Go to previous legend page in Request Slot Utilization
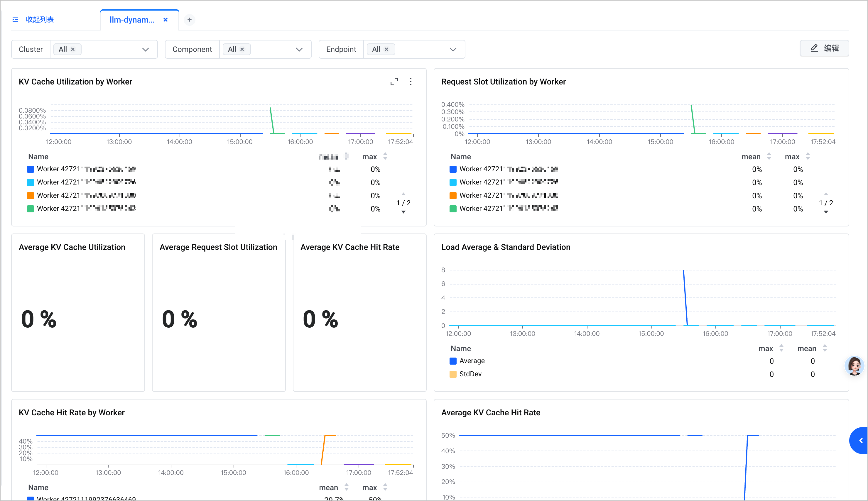 (x=826, y=194)
